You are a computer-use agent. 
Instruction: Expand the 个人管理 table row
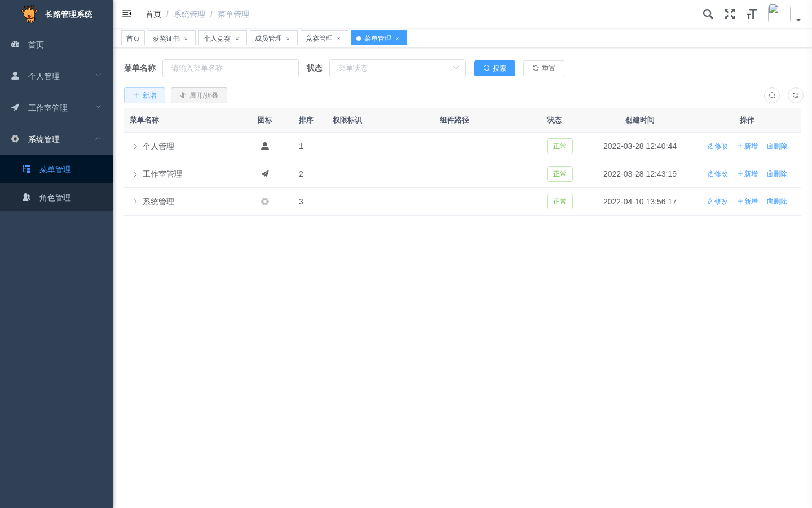135,146
